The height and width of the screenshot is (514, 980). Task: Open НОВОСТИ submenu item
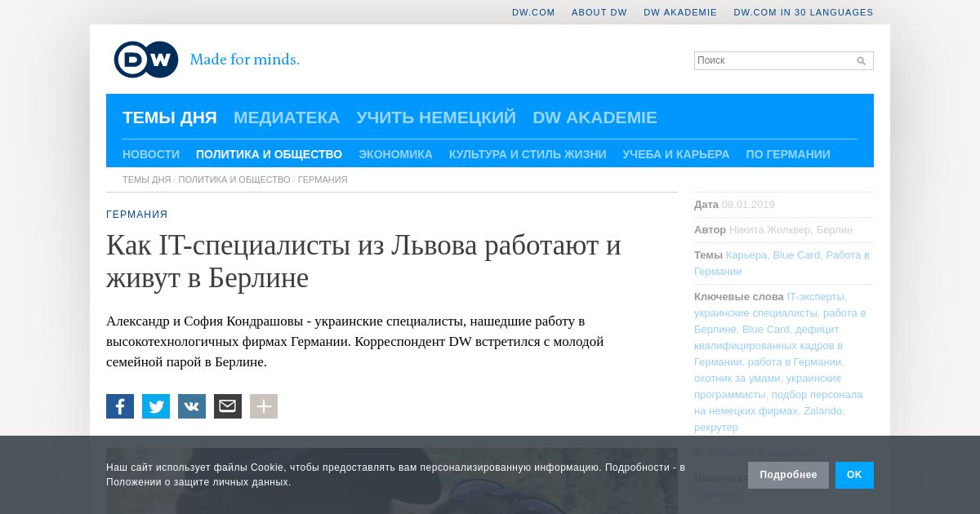click(x=151, y=154)
